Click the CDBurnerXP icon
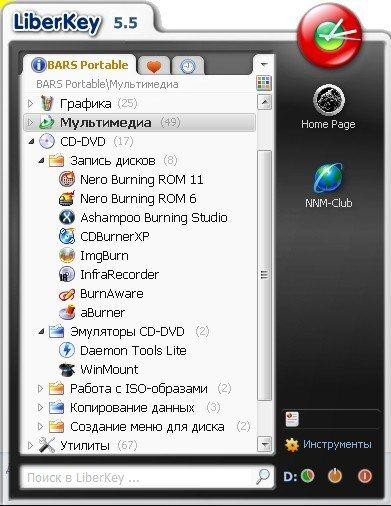 click(x=67, y=236)
